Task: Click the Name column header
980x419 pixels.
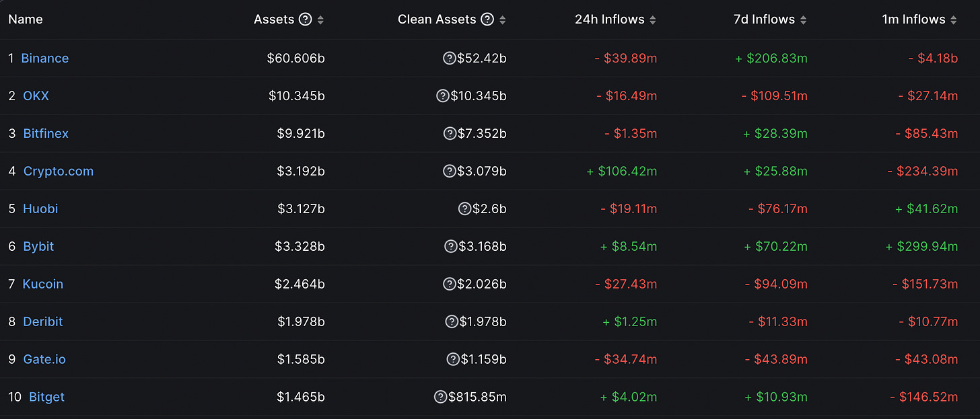Action: click(x=26, y=20)
